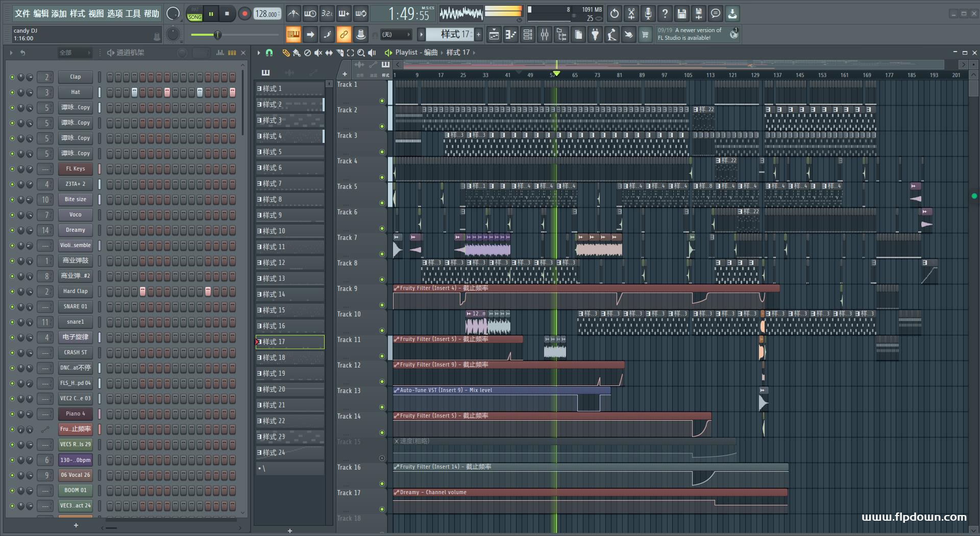
Task: Open the 视图 menu
Action: pyautogui.click(x=96, y=14)
